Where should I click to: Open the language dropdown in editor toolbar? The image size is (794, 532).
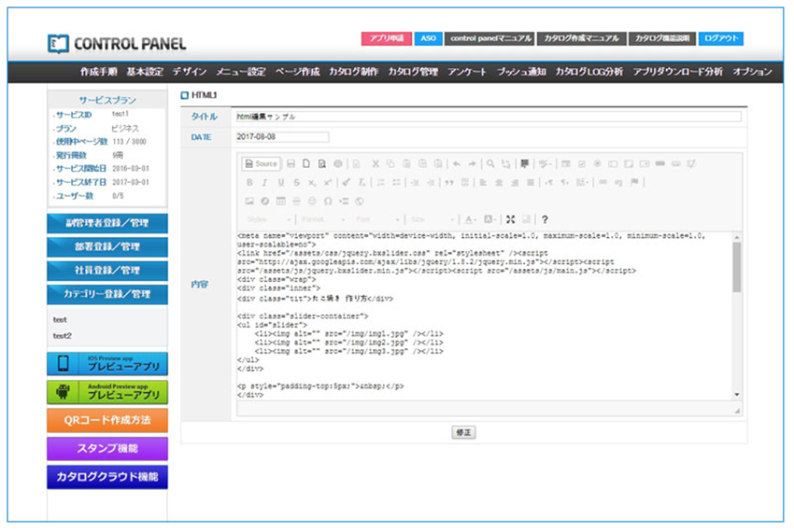pos(582,182)
